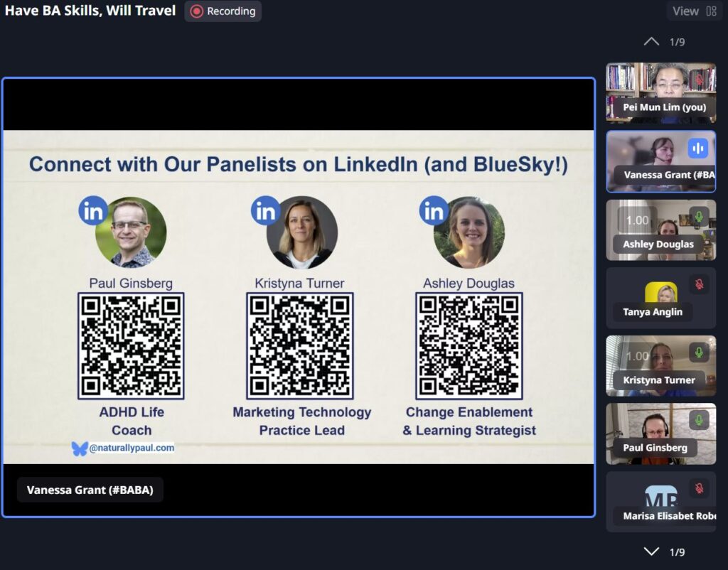
Task: Click Tanya Anglin's red muted microphone icon
Action: point(699,284)
